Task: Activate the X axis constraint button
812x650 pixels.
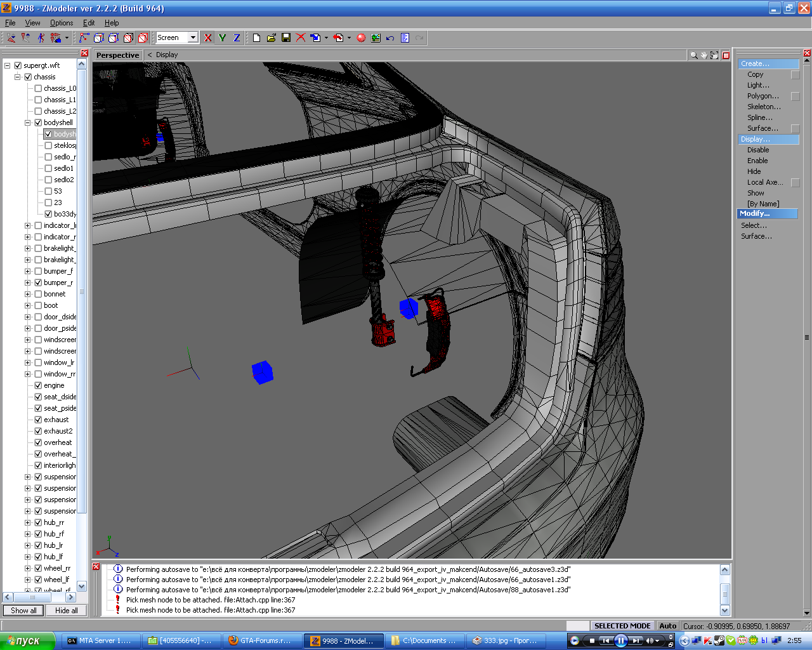Action: tap(207, 38)
